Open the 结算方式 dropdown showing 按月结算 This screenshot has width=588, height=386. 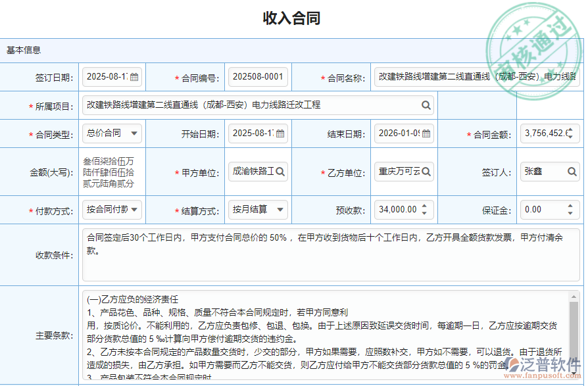[281, 210]
